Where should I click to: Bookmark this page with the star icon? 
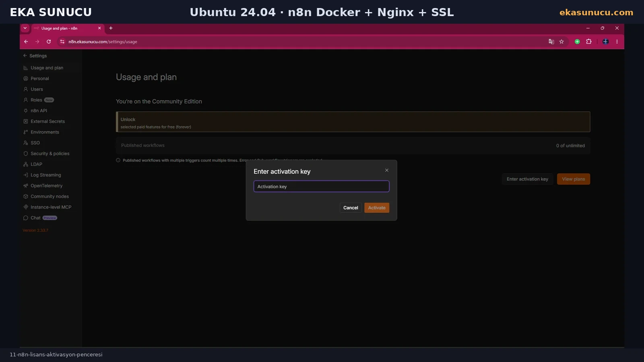click(561, 41)
